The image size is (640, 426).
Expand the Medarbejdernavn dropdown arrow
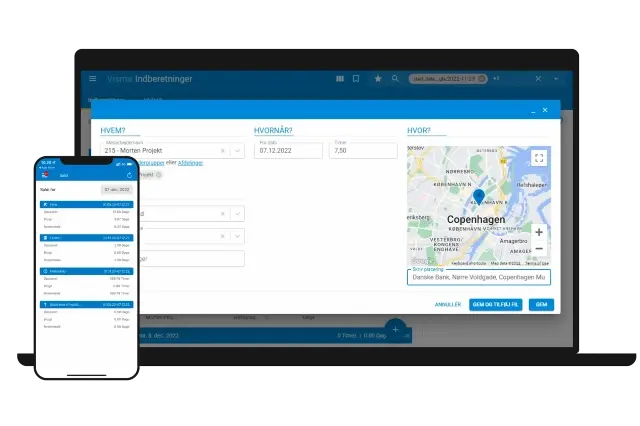click(x=237, y=150)
